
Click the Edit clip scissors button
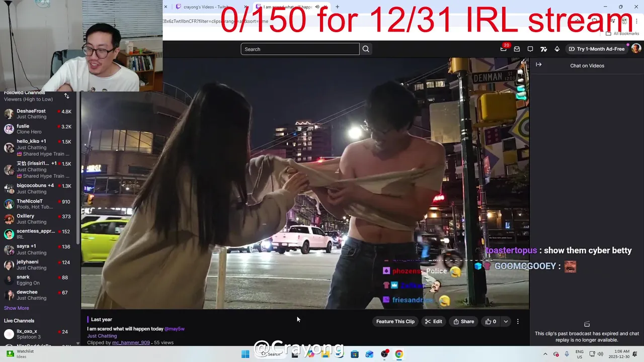click(433, 321)
